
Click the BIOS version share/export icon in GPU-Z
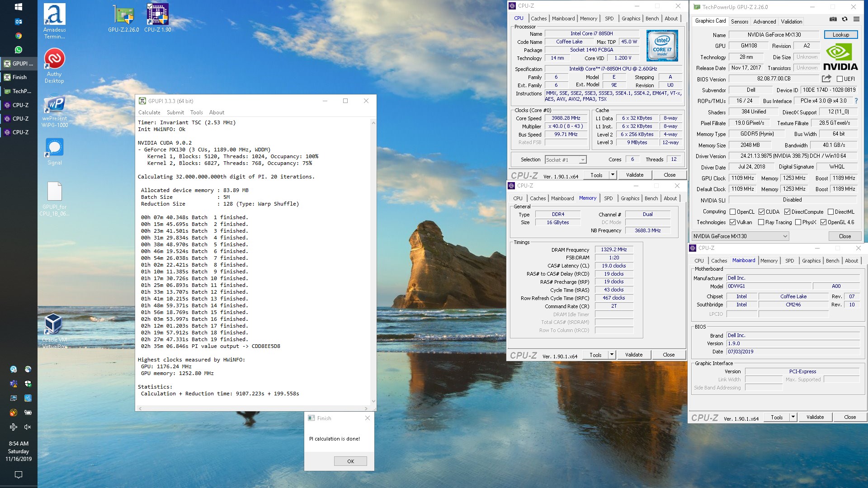[826, 78]
